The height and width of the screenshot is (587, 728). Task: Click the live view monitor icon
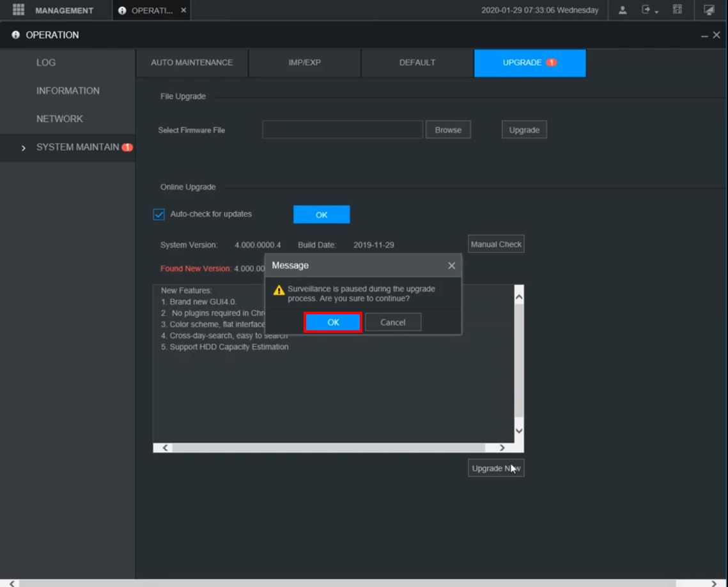coord(709,10)
